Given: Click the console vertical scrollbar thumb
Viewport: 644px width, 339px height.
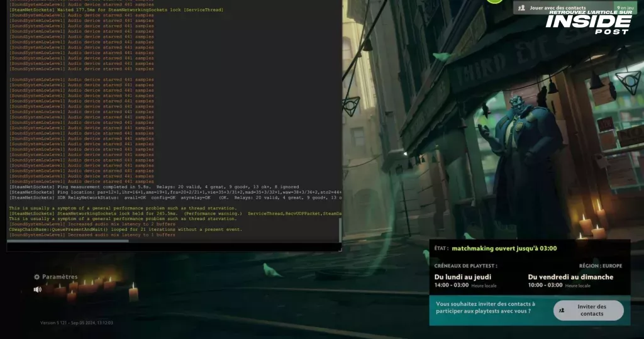Looking at the screenshot, I should (340, 230).
